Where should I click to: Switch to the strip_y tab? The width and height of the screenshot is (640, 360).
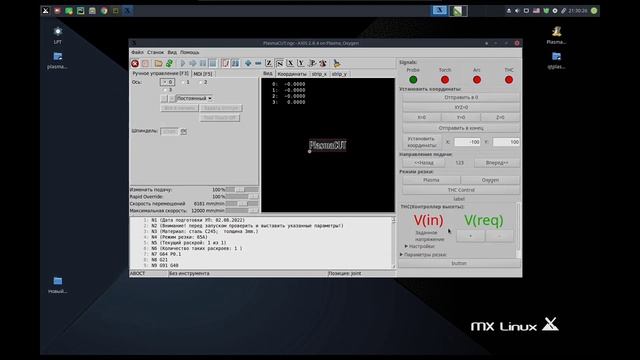pyautogui.click(x=339, y=74)
